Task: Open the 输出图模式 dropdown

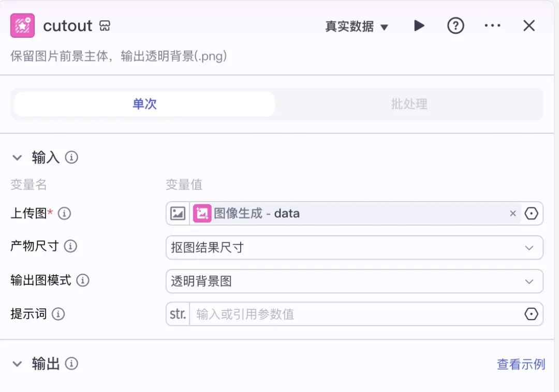Action: 354,281
